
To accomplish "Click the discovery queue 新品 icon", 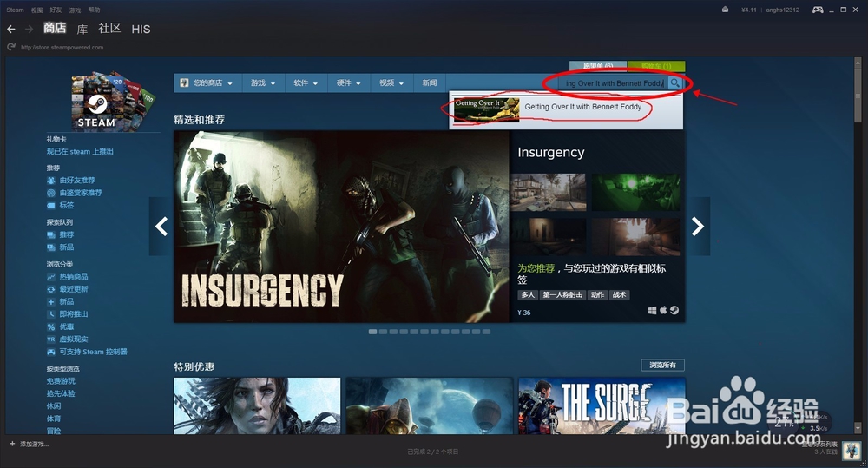I will point(51,247).
